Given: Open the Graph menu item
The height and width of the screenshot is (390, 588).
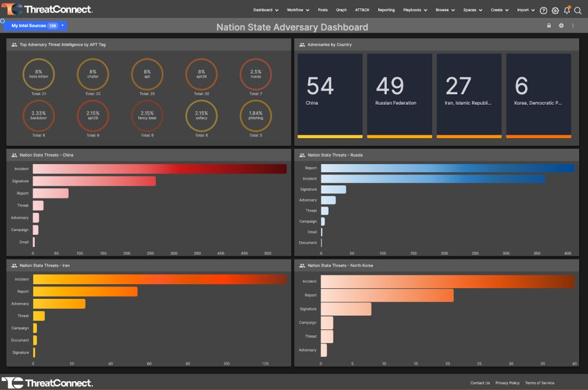Looking at the screenshot, I should pyautogui.click(x=342, y=10).
